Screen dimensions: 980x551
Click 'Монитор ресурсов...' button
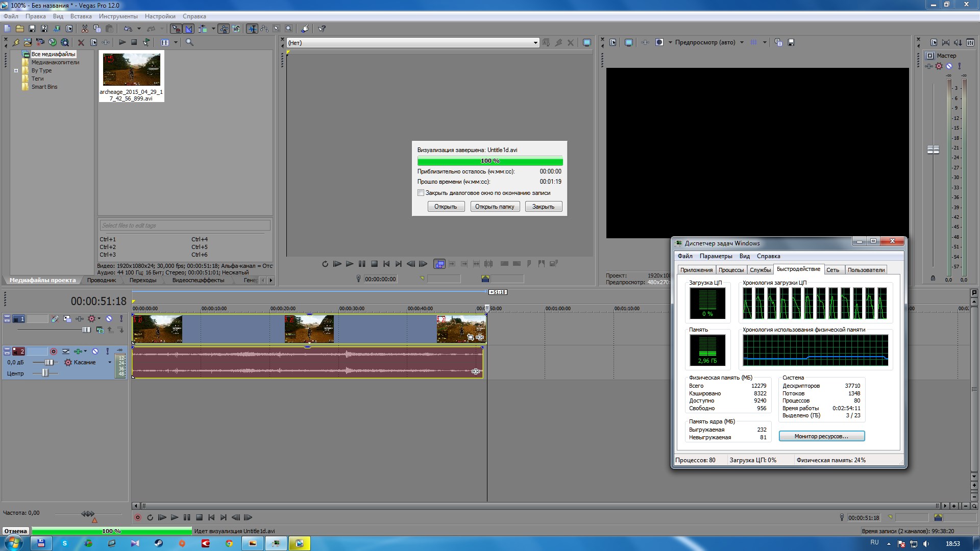pos(821,436)
